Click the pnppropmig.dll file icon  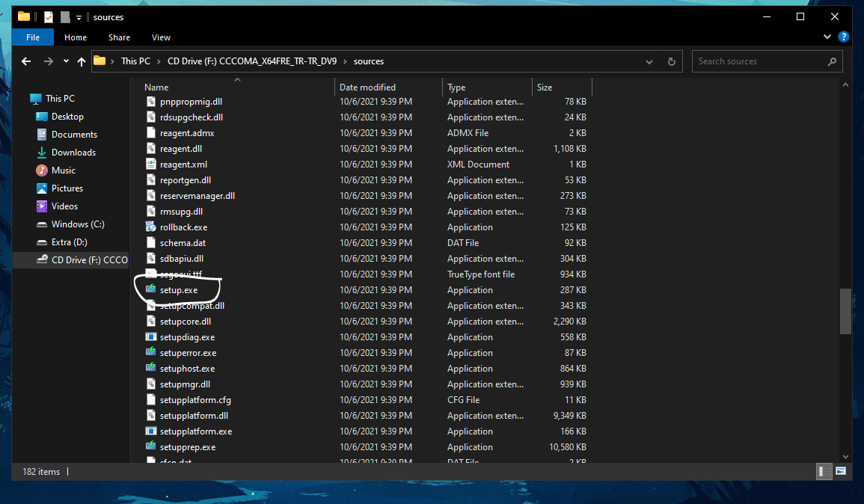tap(150, 101)
